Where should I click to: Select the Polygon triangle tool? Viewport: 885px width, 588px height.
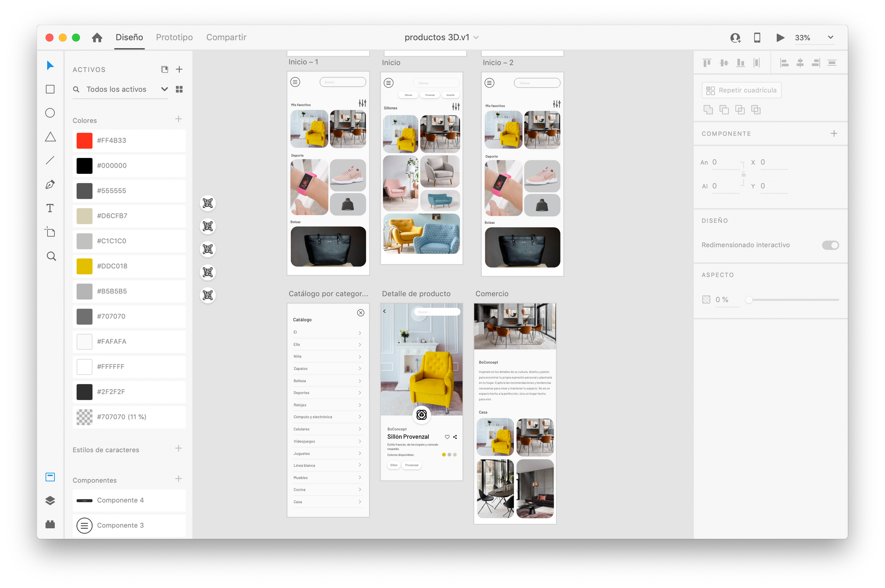point(50,137)
